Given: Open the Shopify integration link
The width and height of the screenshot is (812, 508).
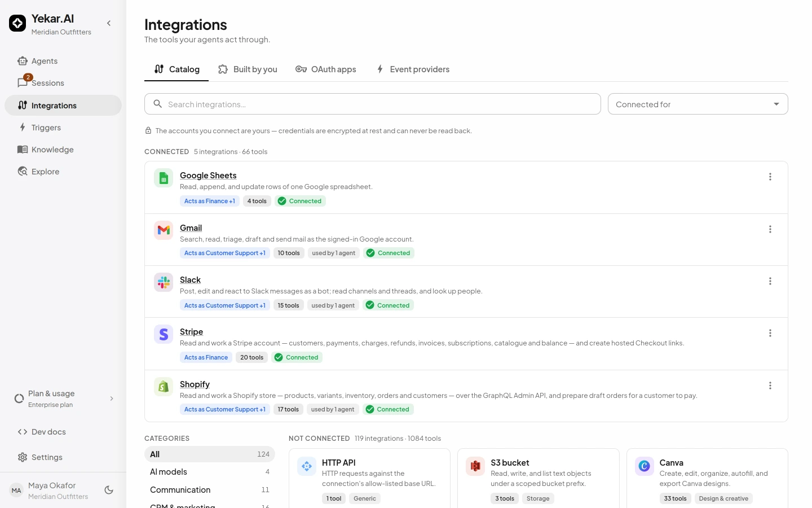Looking at the screenshot, I should pyautogui.click(x=195, y=384).
